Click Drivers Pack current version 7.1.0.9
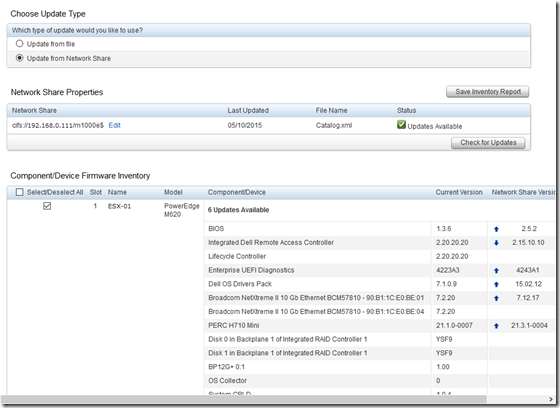 (446, 284)
